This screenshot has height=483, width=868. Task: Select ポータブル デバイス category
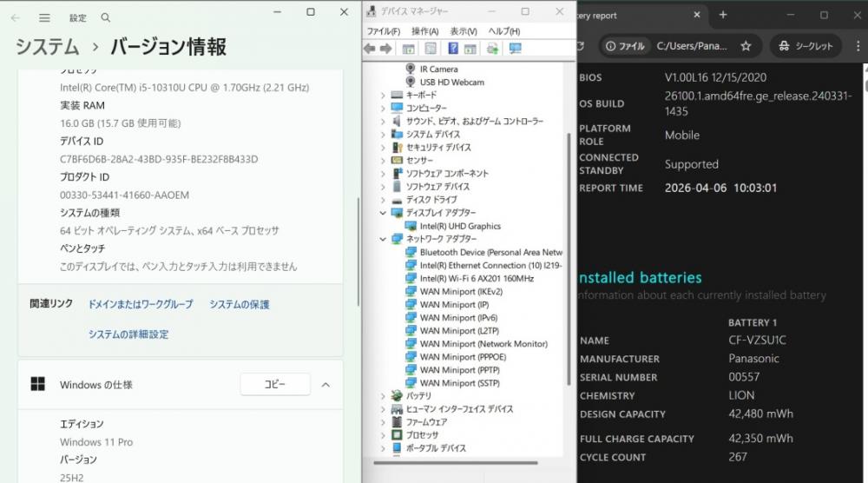(x=437, y=448)
